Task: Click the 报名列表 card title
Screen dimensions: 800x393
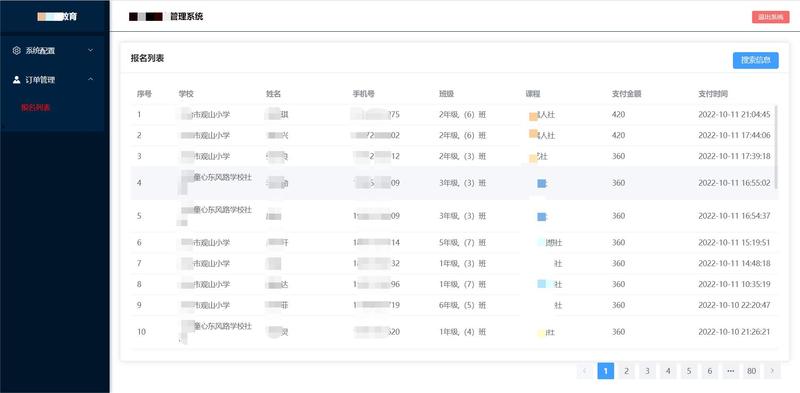Action: tap(147, 58)
